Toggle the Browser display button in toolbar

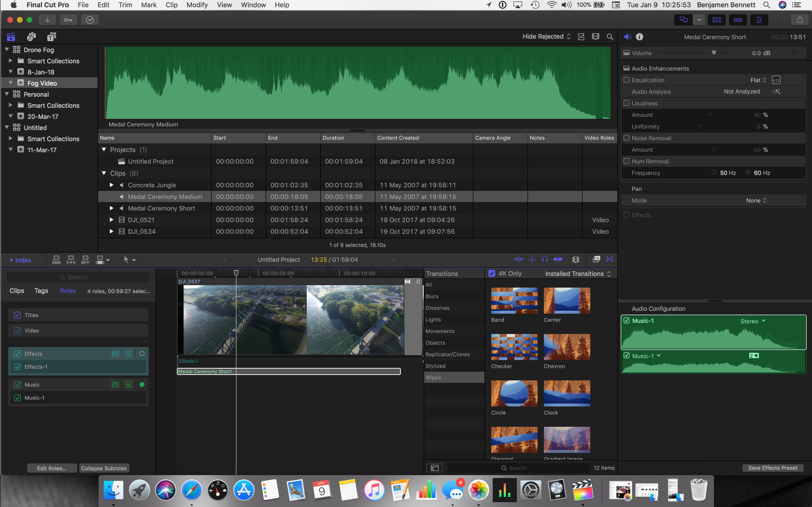tap(717, 20)
